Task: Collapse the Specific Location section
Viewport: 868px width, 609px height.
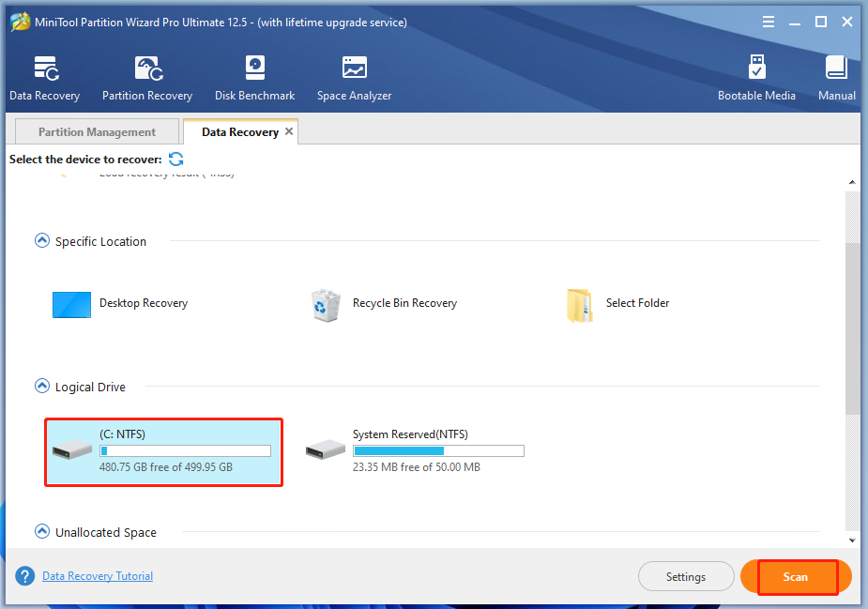Action: (x=42, y=241)
